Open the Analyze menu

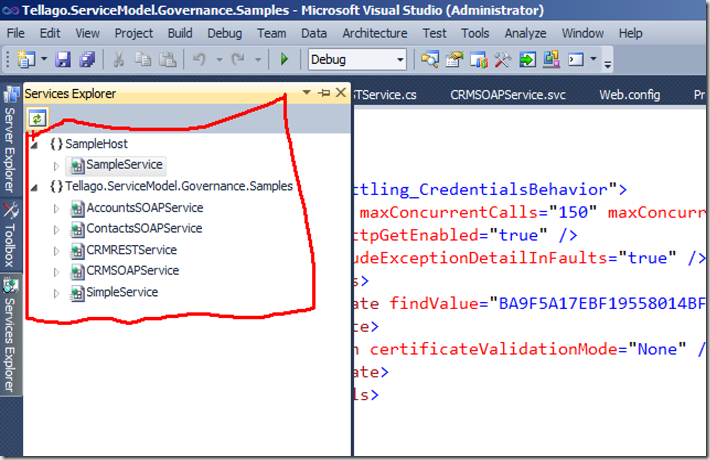click(525, 34)
